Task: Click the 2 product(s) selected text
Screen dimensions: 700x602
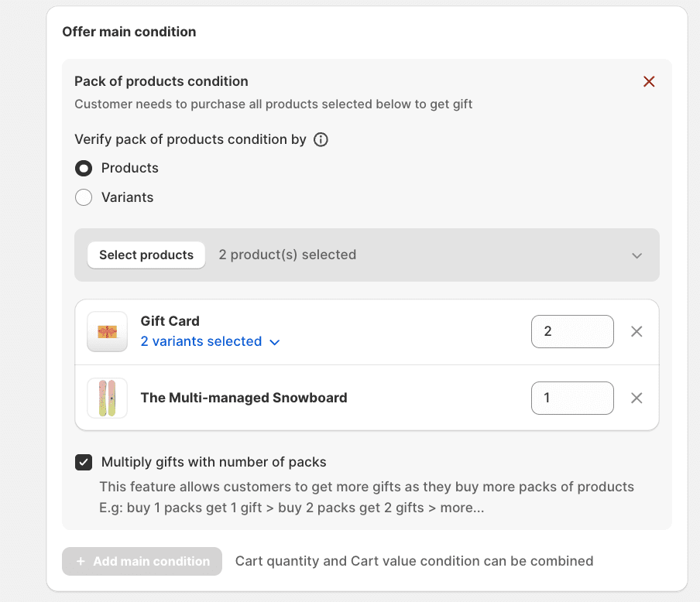Action: click(287, 255)
